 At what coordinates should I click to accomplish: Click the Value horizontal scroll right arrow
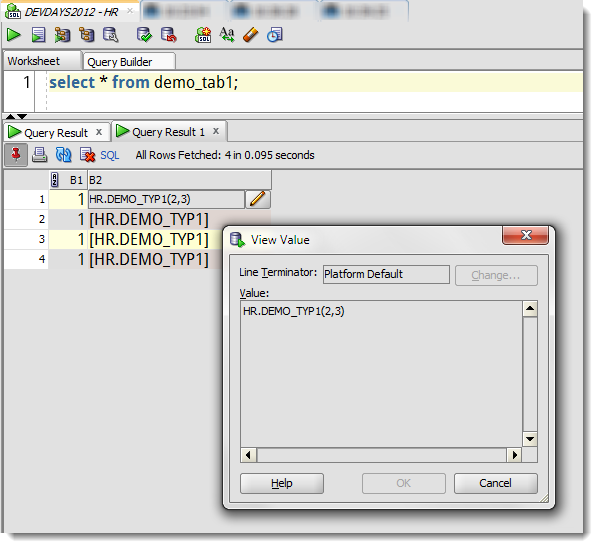coord(514,455)
